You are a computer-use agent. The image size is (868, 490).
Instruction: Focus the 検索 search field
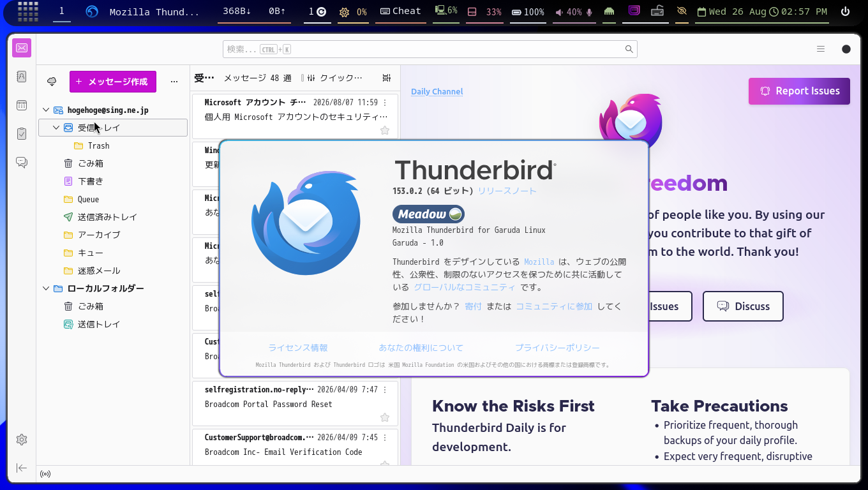pos(430,49)
